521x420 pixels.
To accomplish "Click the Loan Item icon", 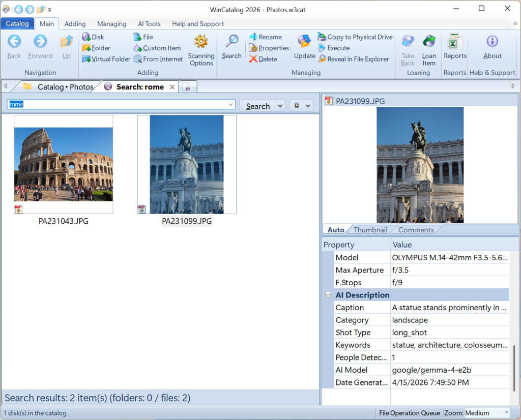I will pyautogui.click(x=429, y=42).
